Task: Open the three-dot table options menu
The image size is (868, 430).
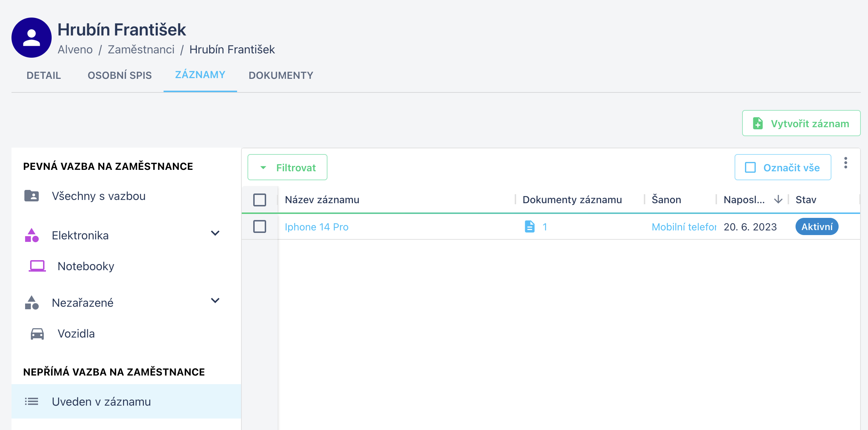Action: [x=845, y=163]
